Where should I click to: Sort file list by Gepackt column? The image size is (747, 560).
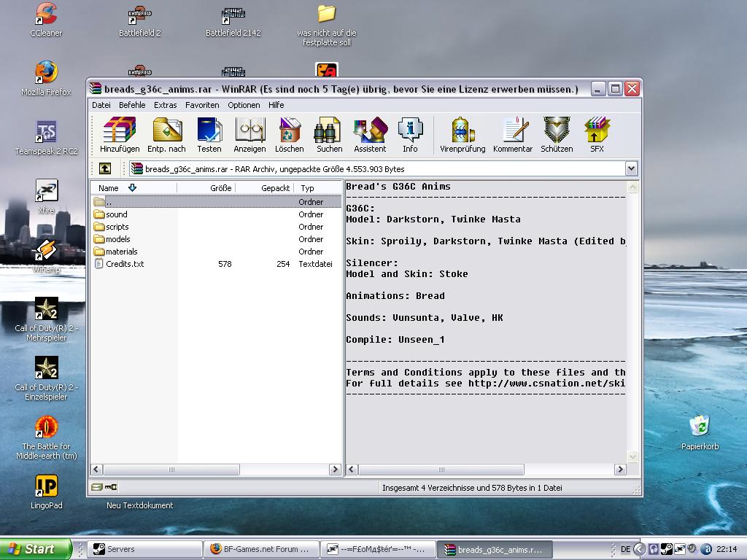pyautogui.click(x=264, y=188)
